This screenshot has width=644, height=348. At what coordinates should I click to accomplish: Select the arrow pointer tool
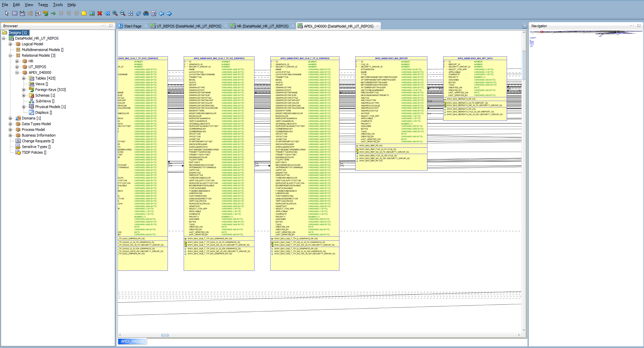tap(7, 13)
